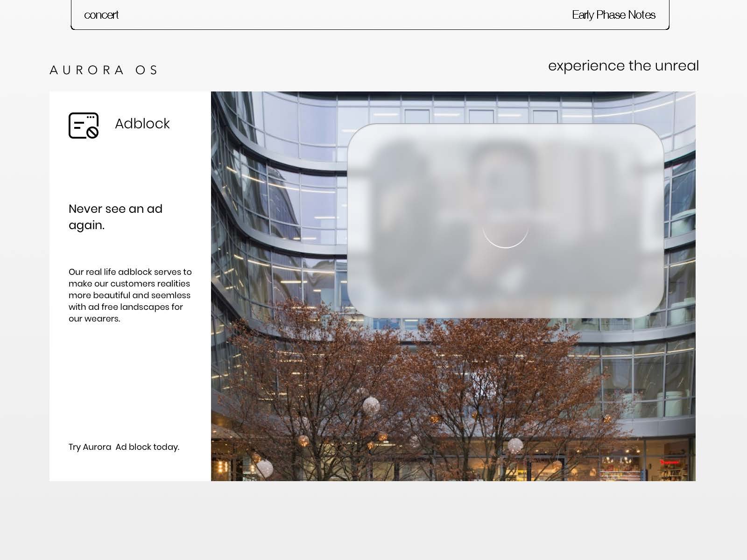Screen dimensions: 747x560
Task: Select the Adblock heading text
Action: coord(142,124)
